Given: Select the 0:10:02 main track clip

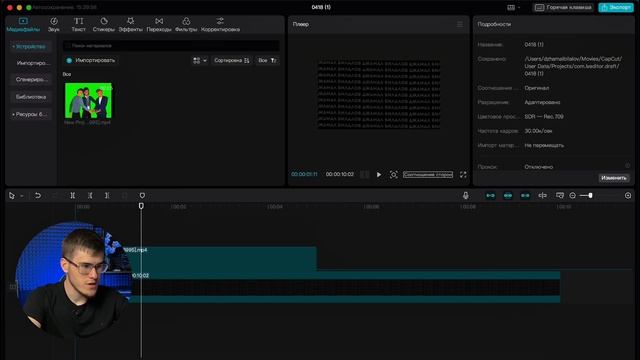Looking at the screenshot, I should coord(345,287).
